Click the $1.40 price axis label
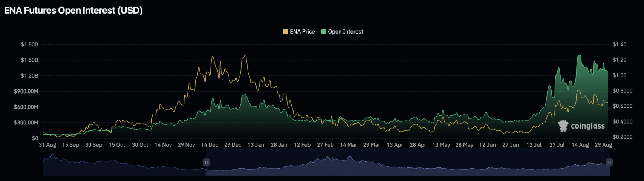 [x=620, y=44]
